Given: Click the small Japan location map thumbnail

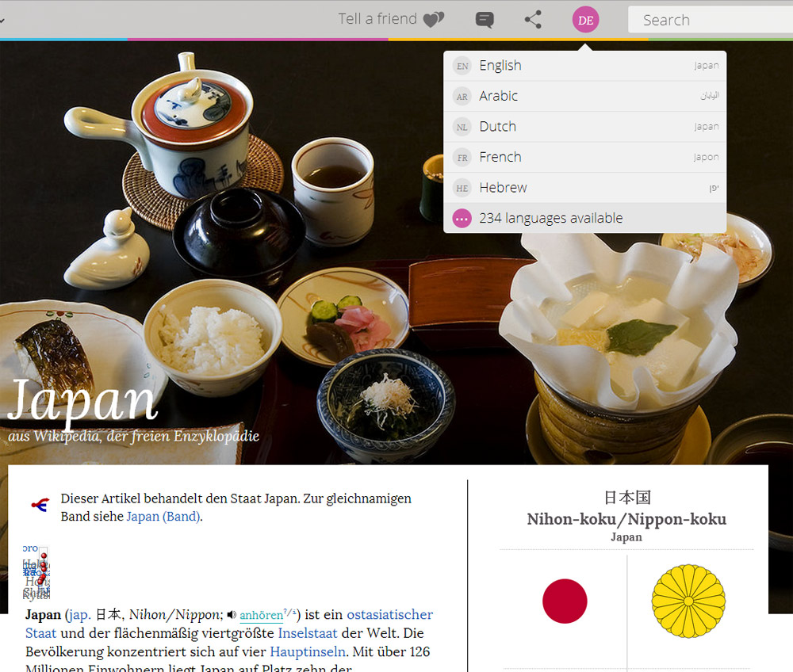Looking at the screenshot, I should point(36,572).
